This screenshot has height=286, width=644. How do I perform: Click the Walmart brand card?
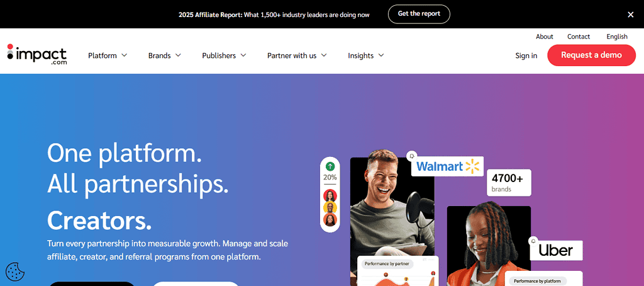(x=447, y=166)
